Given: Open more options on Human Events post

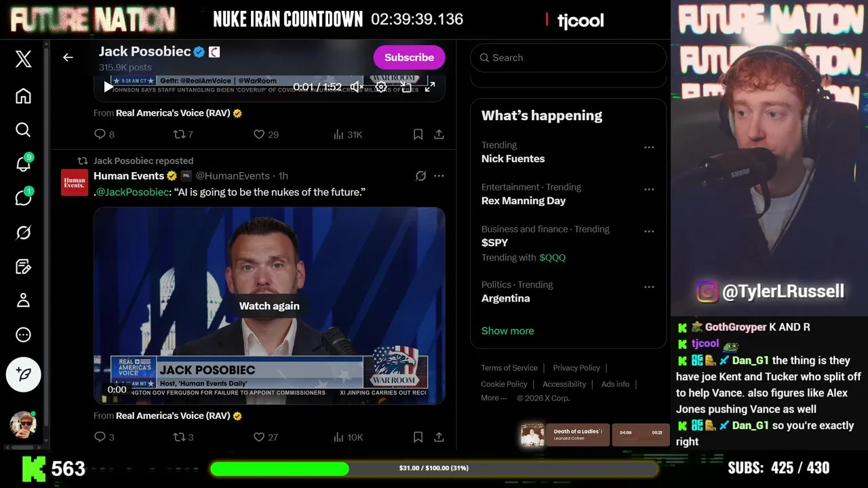Looking at the screenshot, I should 439,176.
